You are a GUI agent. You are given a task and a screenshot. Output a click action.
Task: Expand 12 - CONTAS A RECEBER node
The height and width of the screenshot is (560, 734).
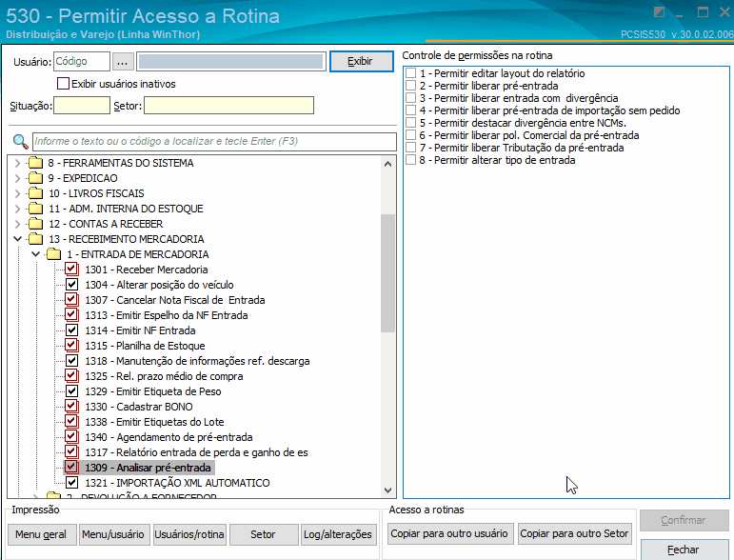pyautogui.click(x=18, y=224)
